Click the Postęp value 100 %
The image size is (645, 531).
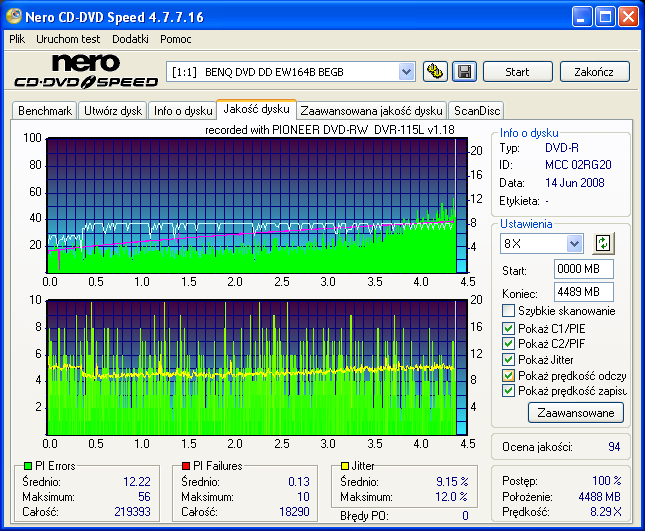[607, 480]
